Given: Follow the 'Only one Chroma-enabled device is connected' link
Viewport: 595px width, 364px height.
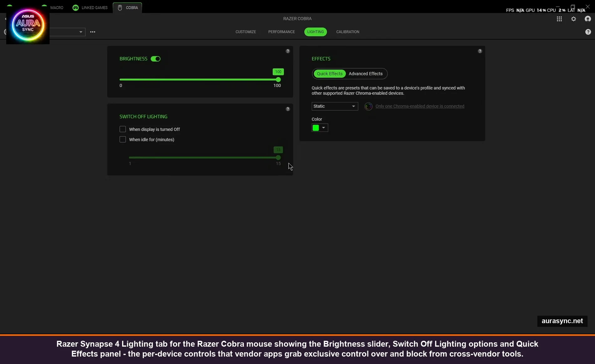Looking at the screenshot, I should (420, 106).
